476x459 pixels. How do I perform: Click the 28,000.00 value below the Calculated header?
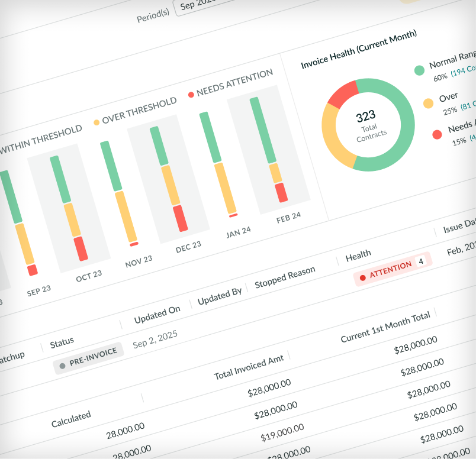pos(125,431)
